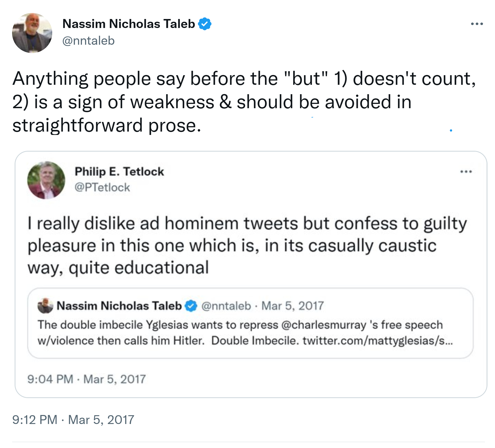Click the @nntaleb handle under the top name
The image size is (495, 448).
tap(88, 41)
